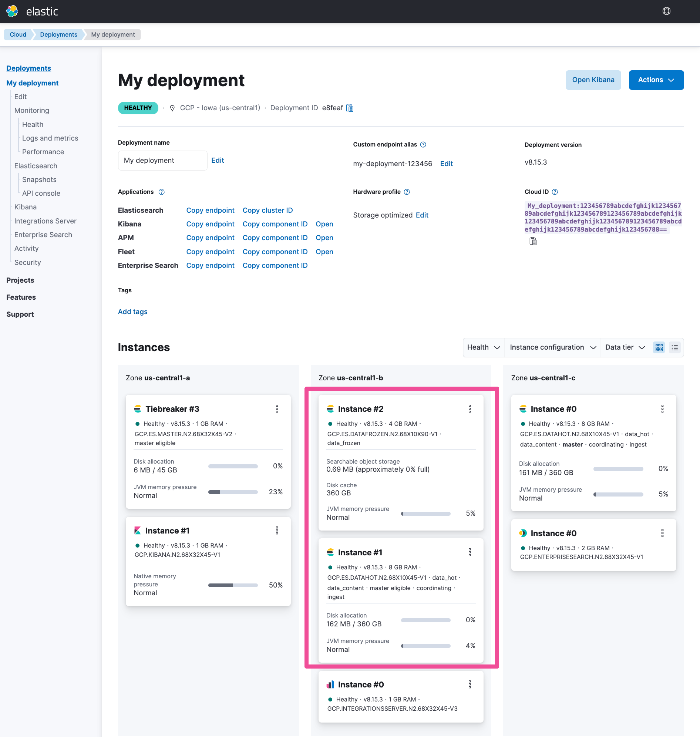
Task: Copy Kibana endpoint
Action: coord(210,224)
